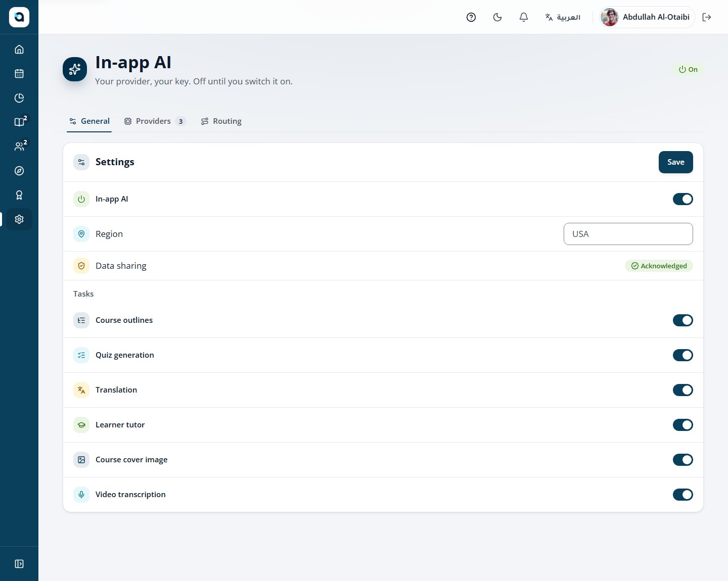Image resolution: width=728 pixels, height=581 pixels.
Task: Click the languages icon beside Translation
Action: tap(81, 390)
